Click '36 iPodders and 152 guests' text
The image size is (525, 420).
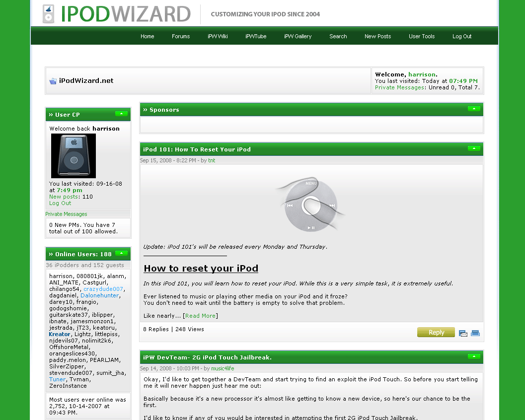[85, 265]
